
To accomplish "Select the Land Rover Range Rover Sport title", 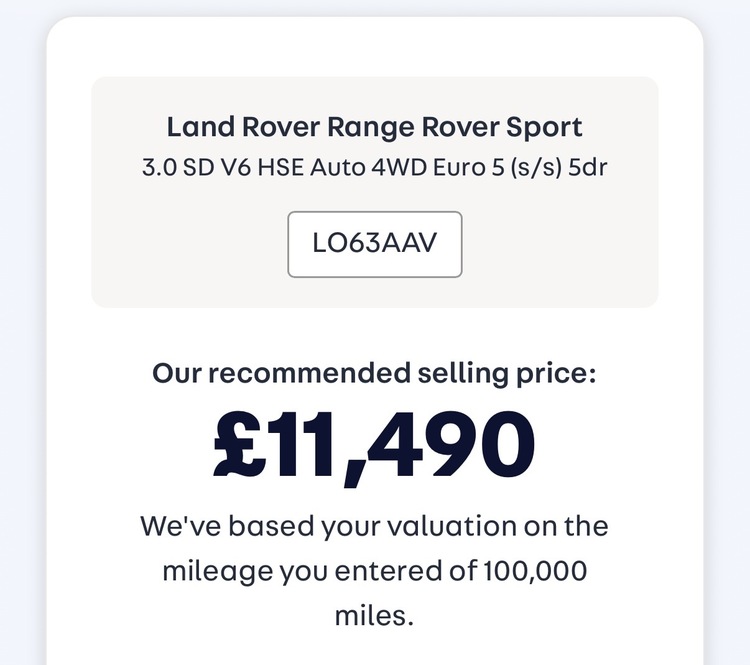I will [x=374, y=128].
